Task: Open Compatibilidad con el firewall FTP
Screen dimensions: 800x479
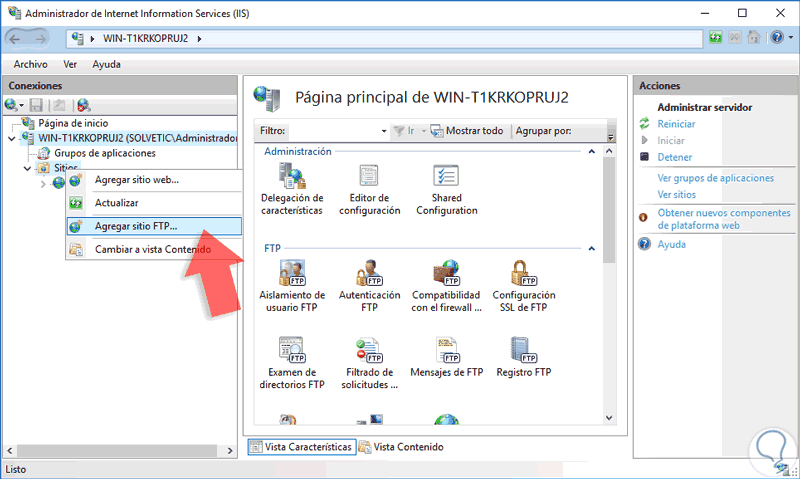Action: coord(446,286)
